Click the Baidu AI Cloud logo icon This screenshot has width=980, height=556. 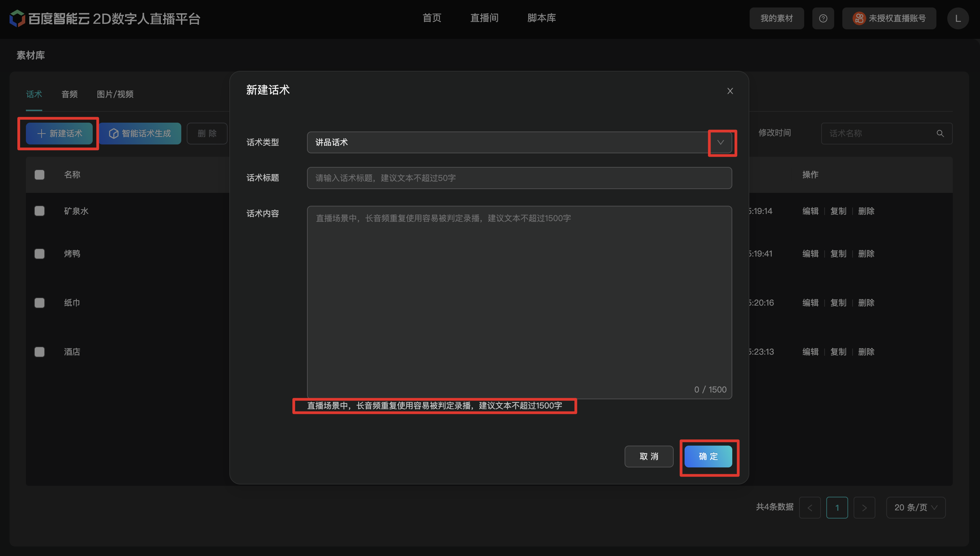(x=17, y=18)
